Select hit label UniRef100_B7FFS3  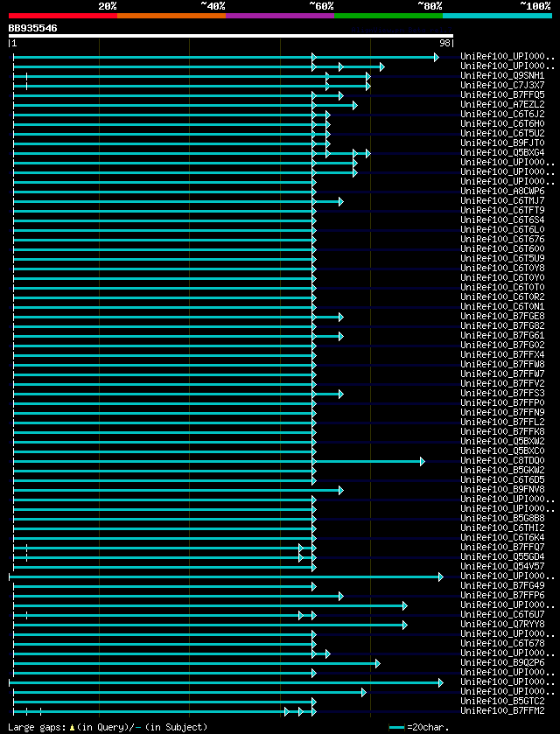[502, 393]
